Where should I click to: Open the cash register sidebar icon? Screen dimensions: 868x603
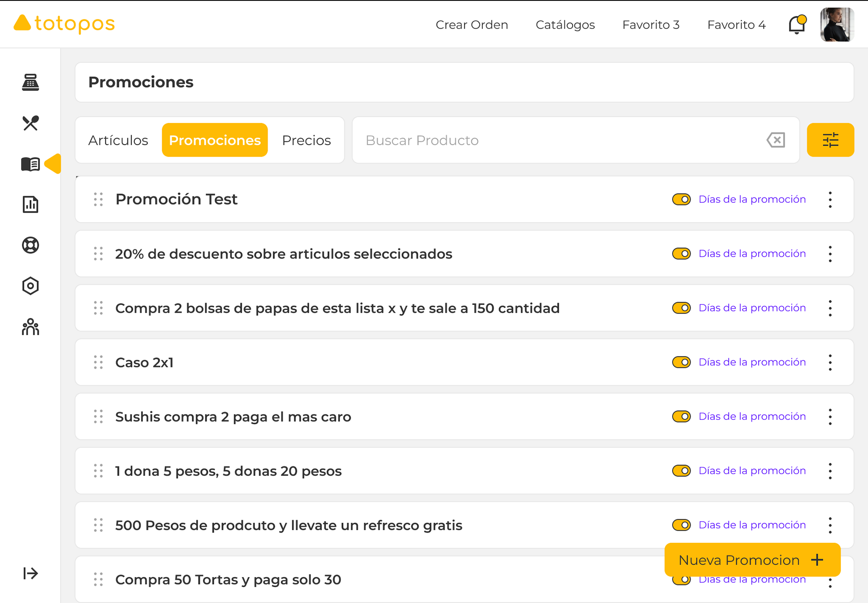click(30, 82)
